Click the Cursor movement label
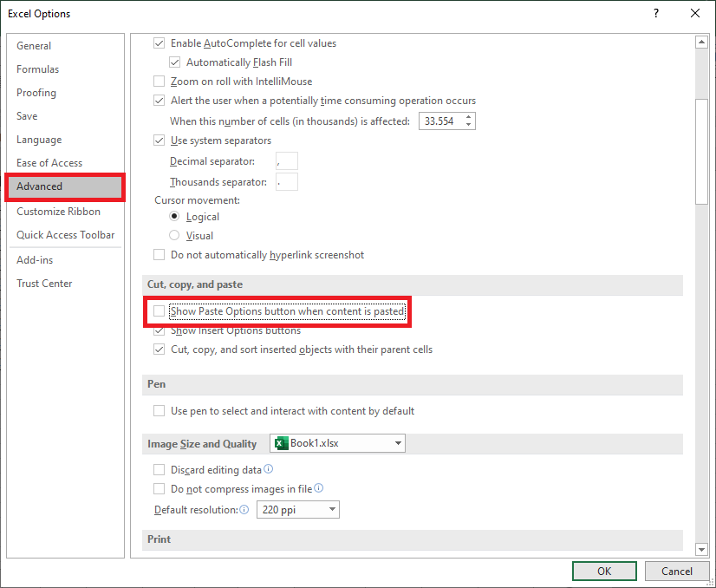Viewport: 716px width, 588px height. click(x=197, y=200)
